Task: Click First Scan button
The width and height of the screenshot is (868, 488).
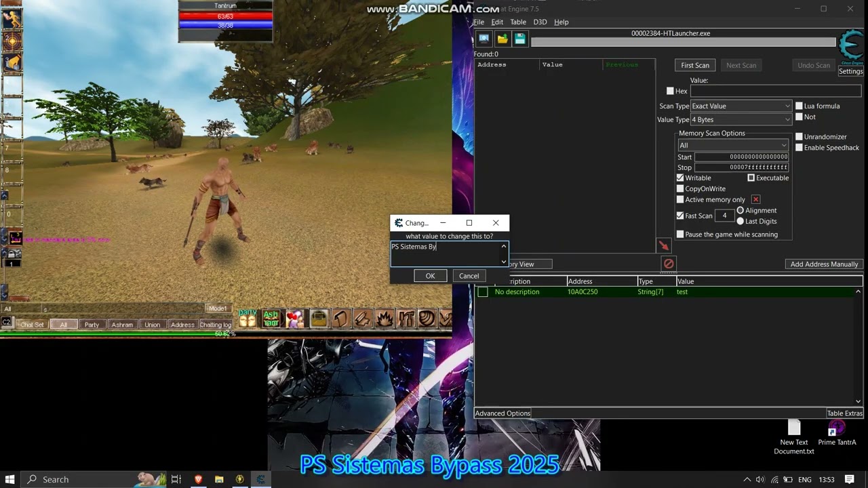Action: coord(695,65)
